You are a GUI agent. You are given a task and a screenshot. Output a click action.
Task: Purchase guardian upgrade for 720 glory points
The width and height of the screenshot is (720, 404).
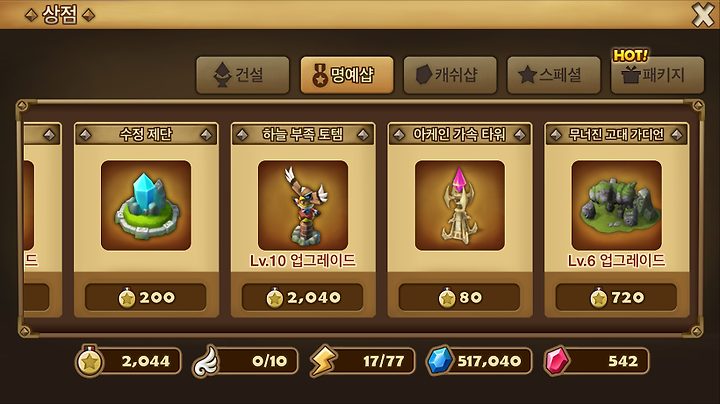pos(616,297)
